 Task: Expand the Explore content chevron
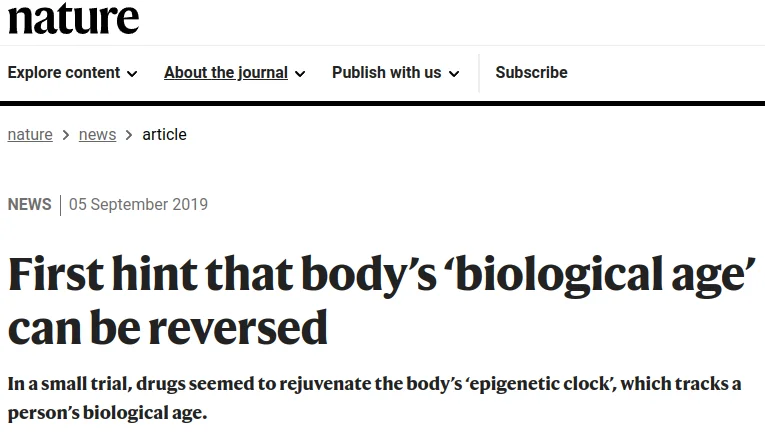(x=133, y=73)
